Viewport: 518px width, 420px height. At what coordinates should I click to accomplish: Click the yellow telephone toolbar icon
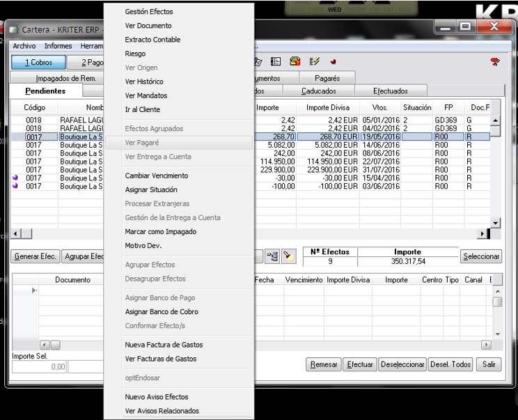[295, 61]
